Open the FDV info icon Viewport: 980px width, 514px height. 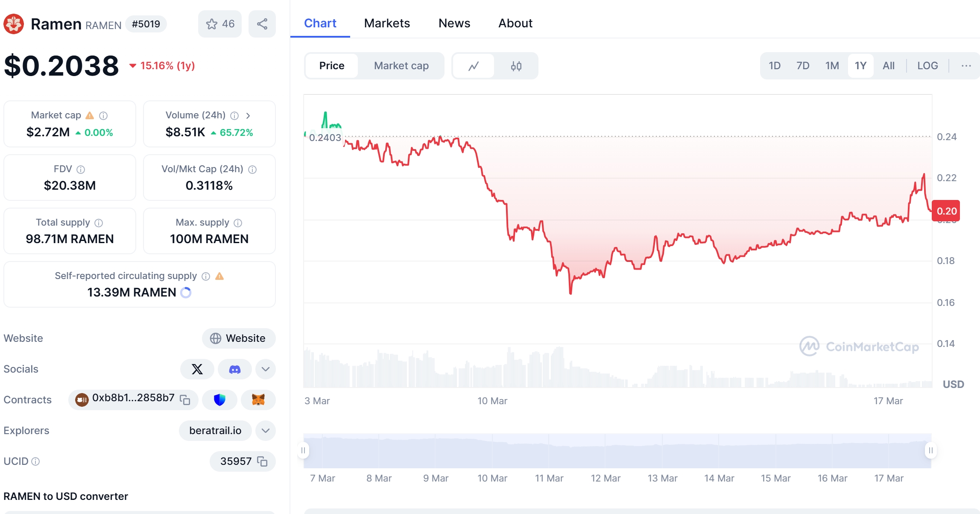pos(81,170)
